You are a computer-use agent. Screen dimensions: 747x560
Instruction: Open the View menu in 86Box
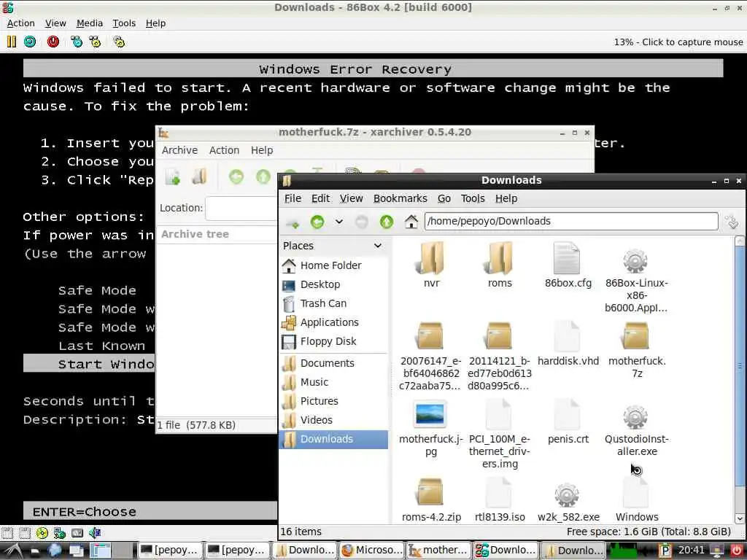pyautogui.click(x=55, y=23)
